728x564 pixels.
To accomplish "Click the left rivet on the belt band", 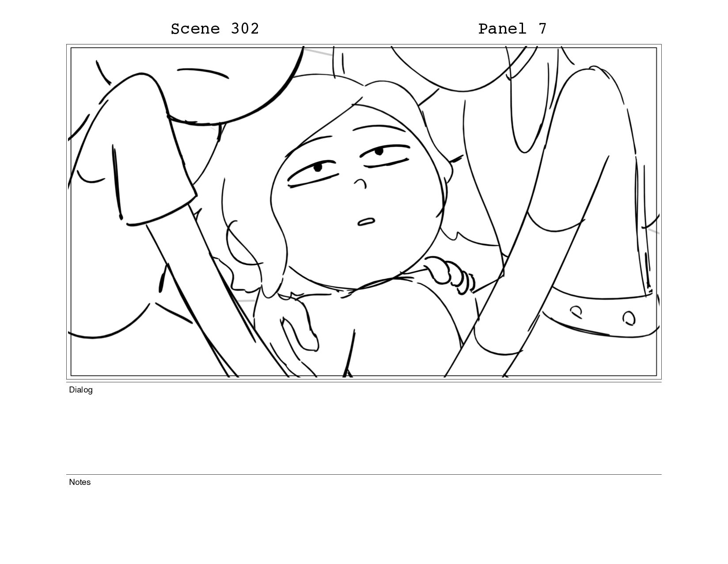I will (576, 312).
